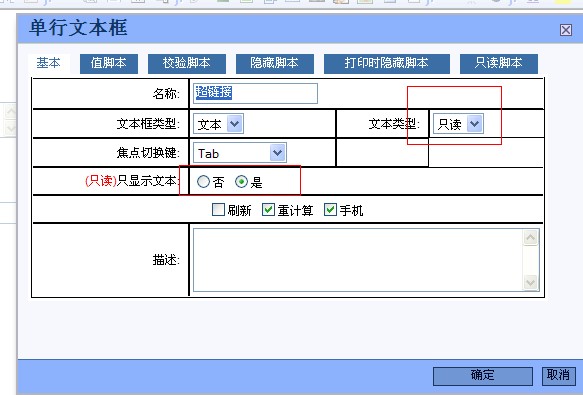This screenshot has height=395, width=583.
Task: Confirm with the 确定 button
Action: [483, 376]
